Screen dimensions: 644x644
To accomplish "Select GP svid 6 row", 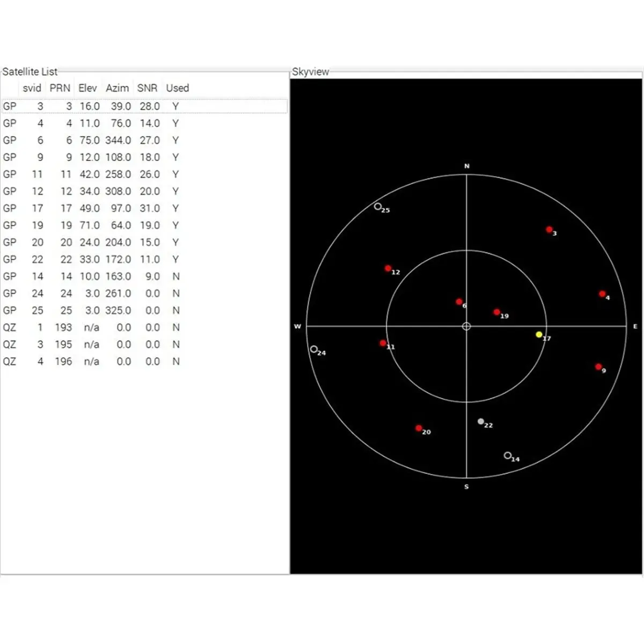I will pyautogui.click(x=144, y=140).
